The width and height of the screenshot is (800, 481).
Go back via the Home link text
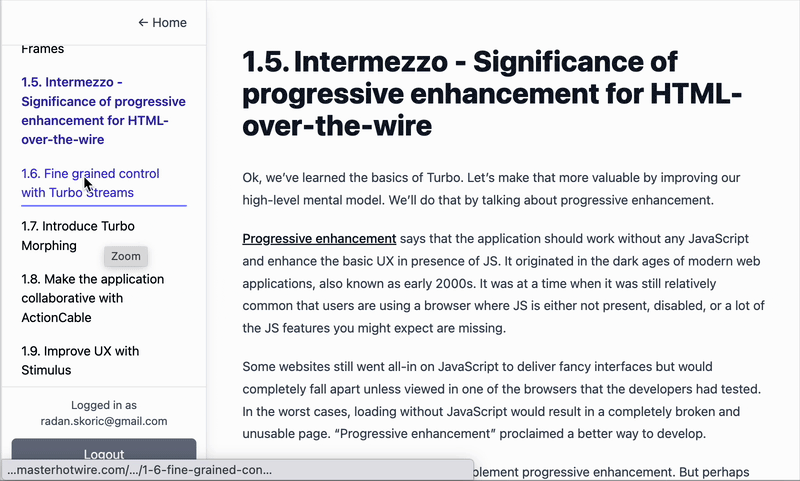[169, 22]
